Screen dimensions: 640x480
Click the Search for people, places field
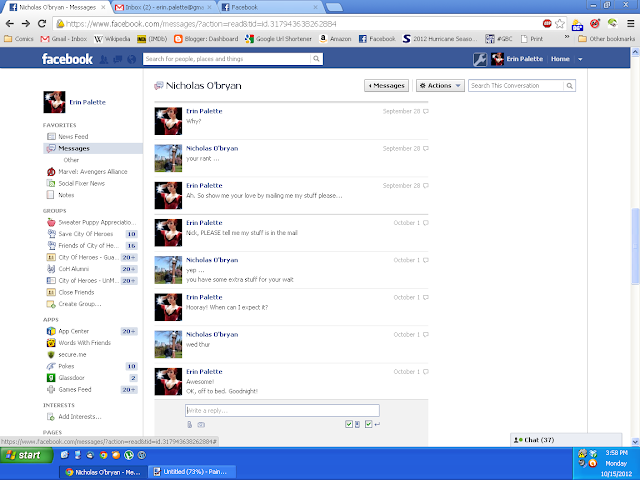tap(227, 59)
